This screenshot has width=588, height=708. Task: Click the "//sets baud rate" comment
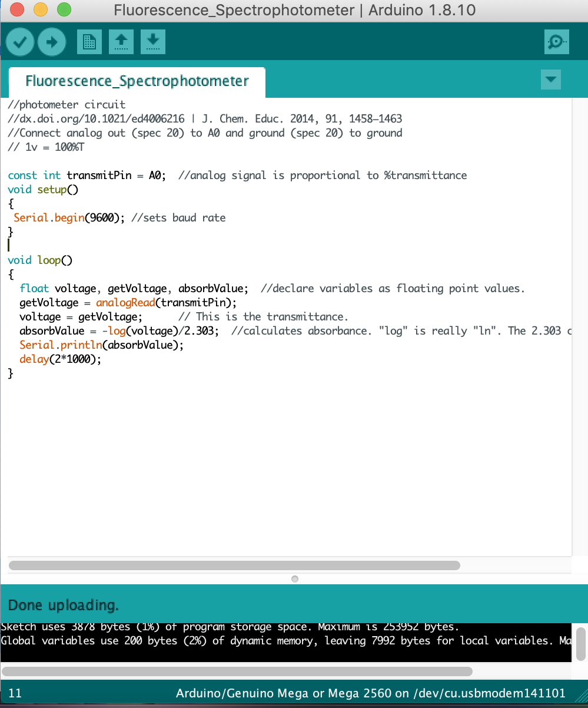pyautogui.click(x=178, y=218)
